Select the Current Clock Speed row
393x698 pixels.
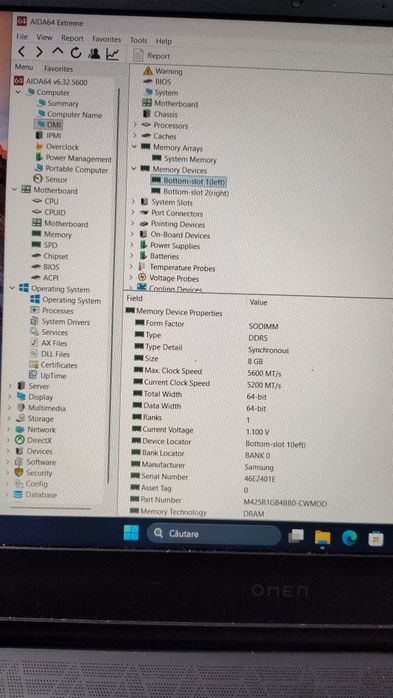point(207,383)
